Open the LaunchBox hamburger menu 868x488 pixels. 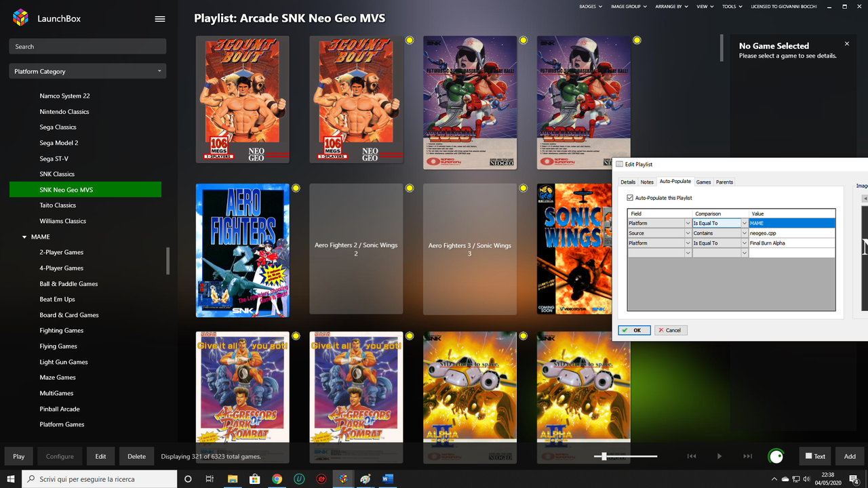[160, 19]
